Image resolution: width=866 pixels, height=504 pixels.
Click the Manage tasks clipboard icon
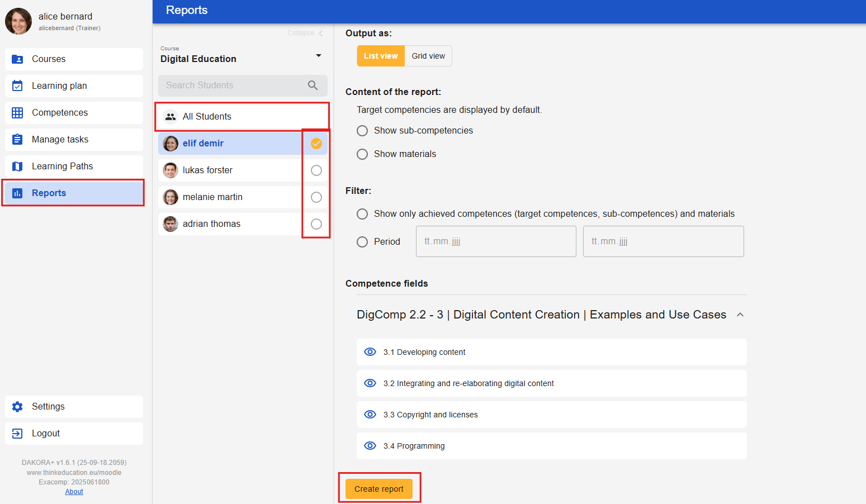click(17, 140)
